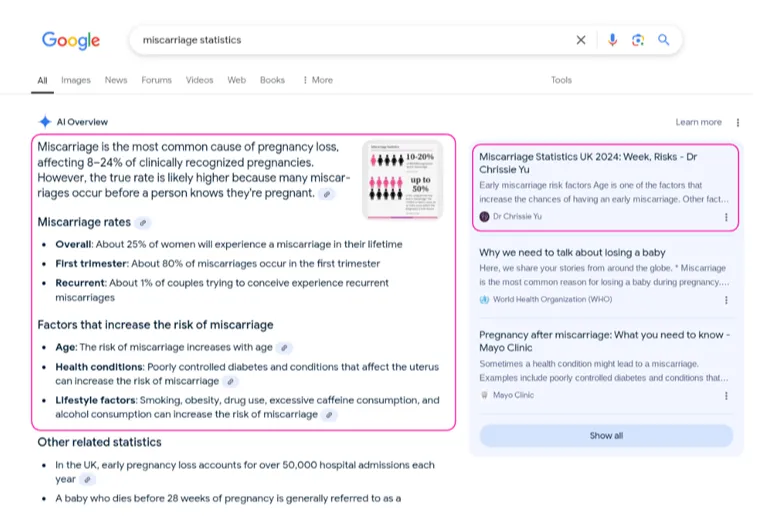Switch to the All results tab
Screen dimensions: 776x521
43,80
